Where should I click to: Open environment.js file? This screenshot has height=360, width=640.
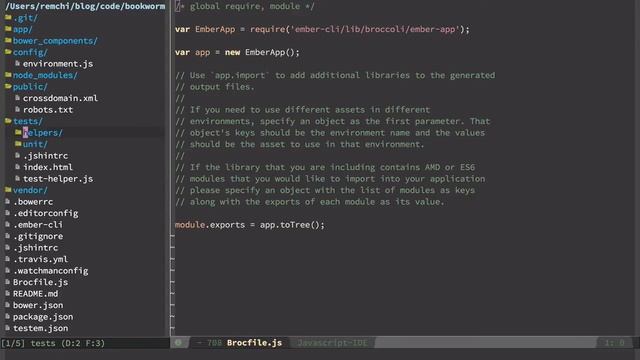tap(58, 64)
